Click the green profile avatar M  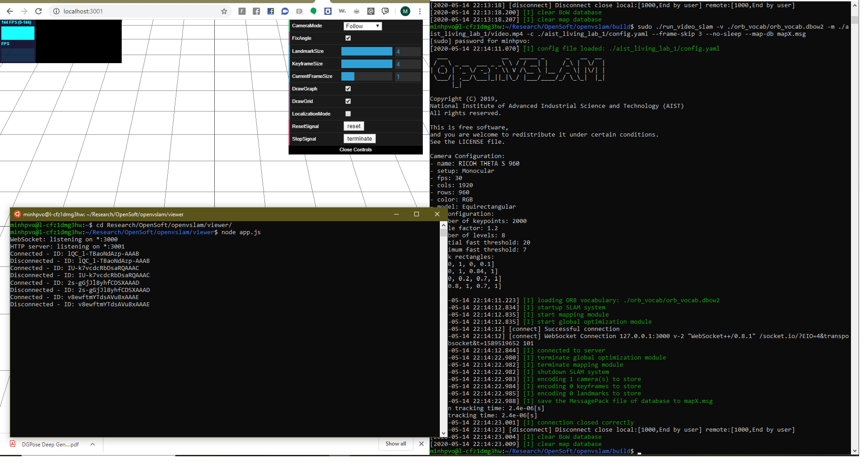coord(405,11)
